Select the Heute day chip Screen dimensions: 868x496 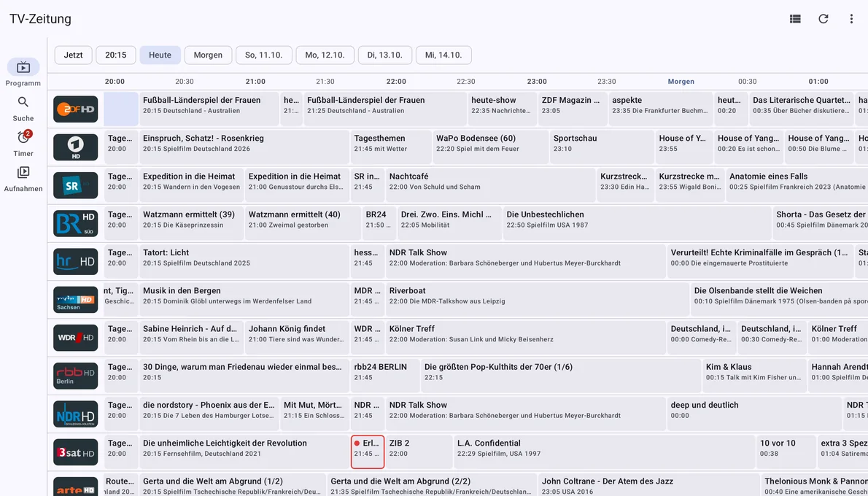tap(160, 55)
